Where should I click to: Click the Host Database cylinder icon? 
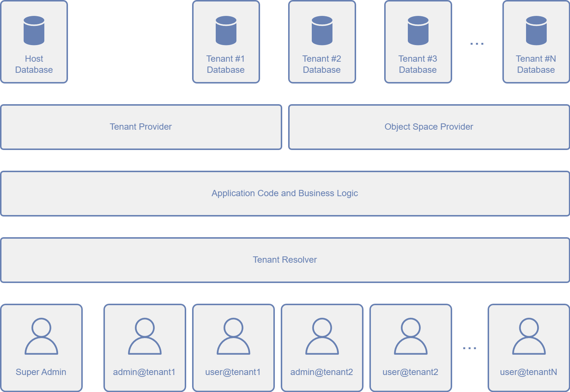pyautogui.click(x=34, y=31)
